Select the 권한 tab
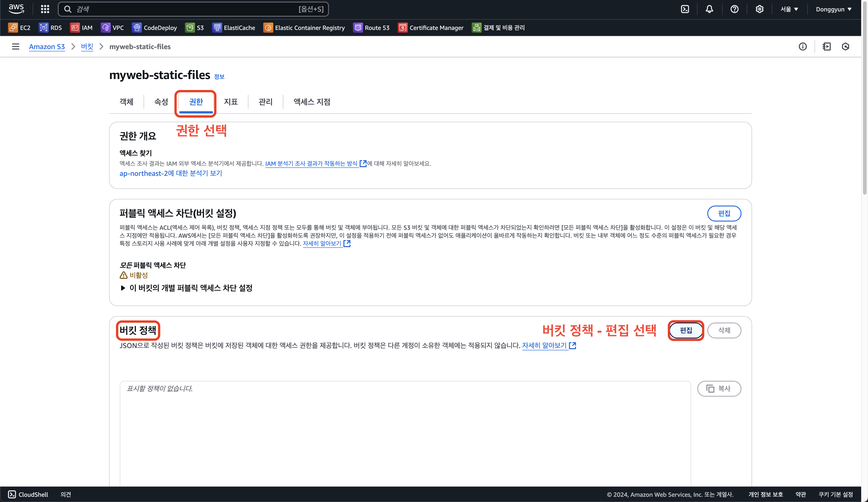This screenshot has width=868, height=502. [x=196, y=102]
